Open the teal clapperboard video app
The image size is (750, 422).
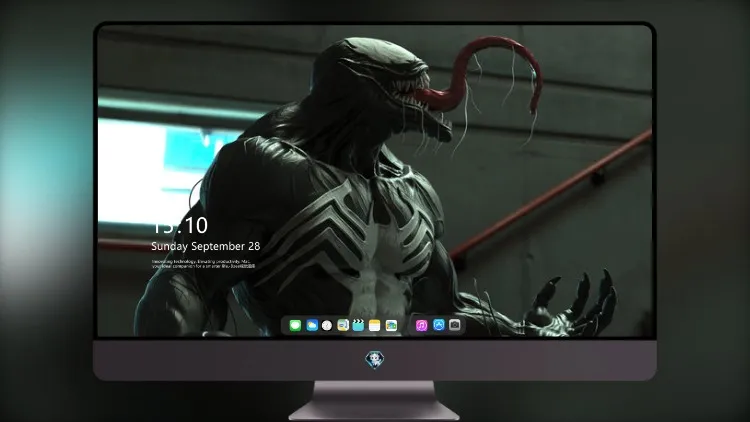358,325
